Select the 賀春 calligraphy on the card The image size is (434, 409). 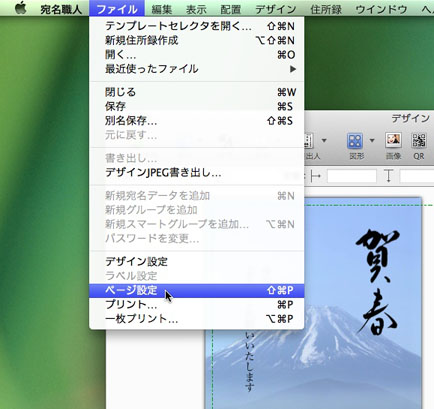pyautogui.click(x=377, y=282)
